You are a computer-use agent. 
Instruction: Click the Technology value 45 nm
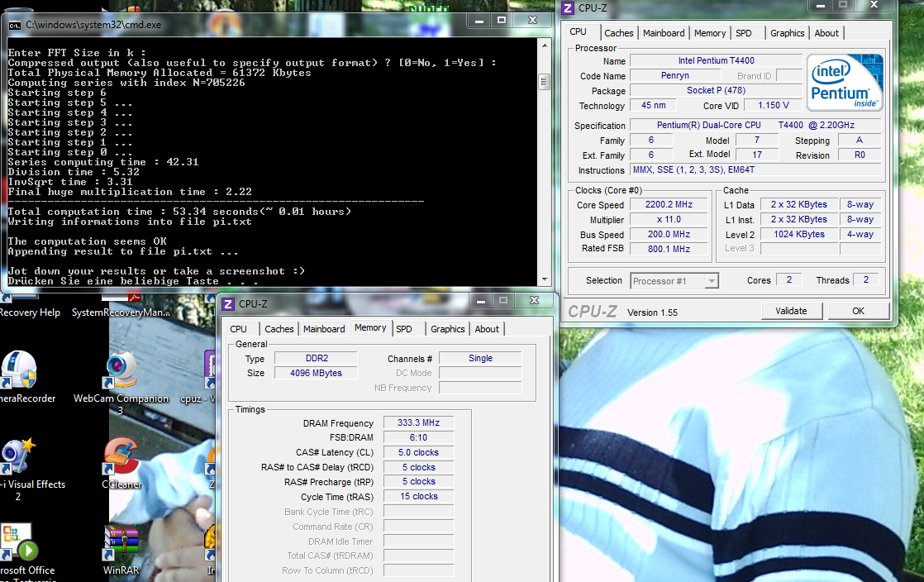653,105
